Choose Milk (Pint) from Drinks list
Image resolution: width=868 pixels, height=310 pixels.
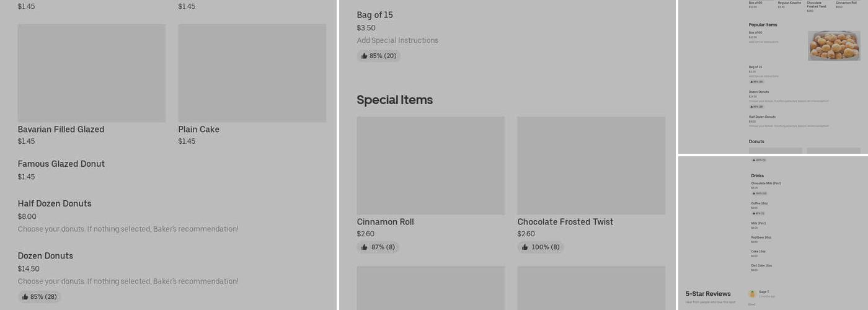[x=758, y=223]
